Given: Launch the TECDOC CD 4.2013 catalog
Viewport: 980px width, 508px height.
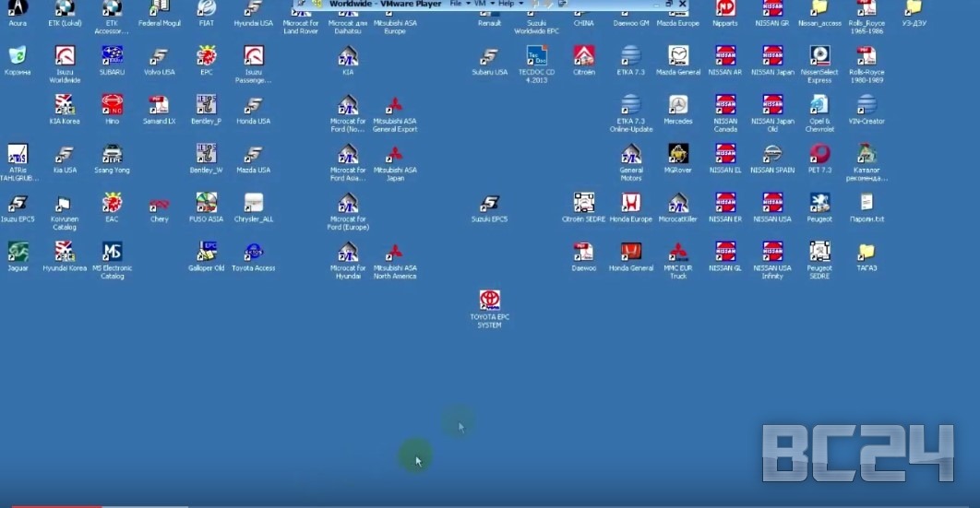Looking at the screenshot, I should 537,55.
